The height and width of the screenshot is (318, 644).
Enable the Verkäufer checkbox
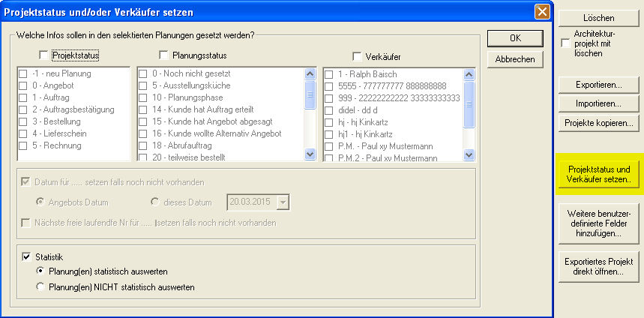tap(357, 55)
